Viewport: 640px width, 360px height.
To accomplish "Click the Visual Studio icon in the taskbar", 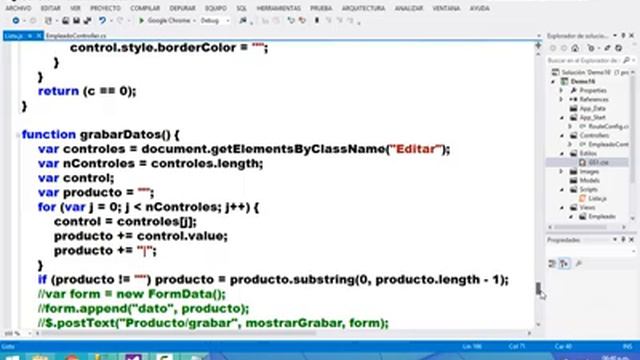I will (133, 357).
